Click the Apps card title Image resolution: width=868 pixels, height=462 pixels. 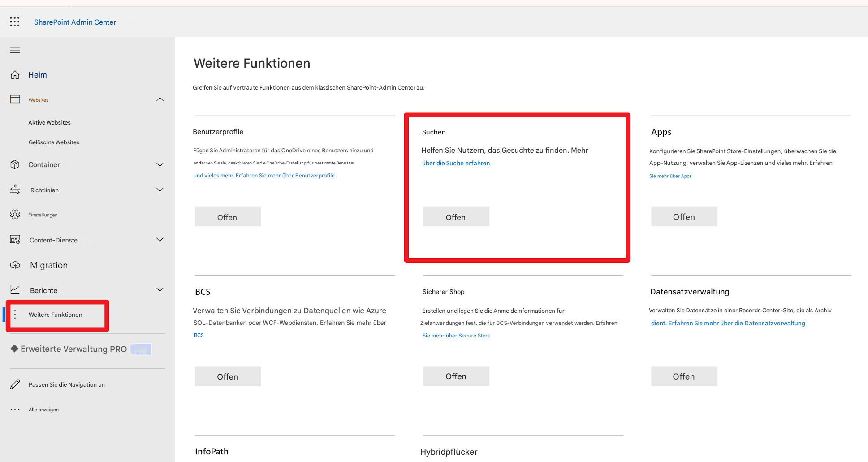point(661,132)
